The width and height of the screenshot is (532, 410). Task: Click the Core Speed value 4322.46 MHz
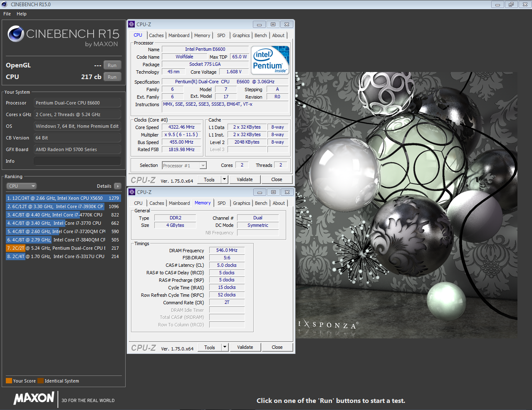tap(181, 127)
